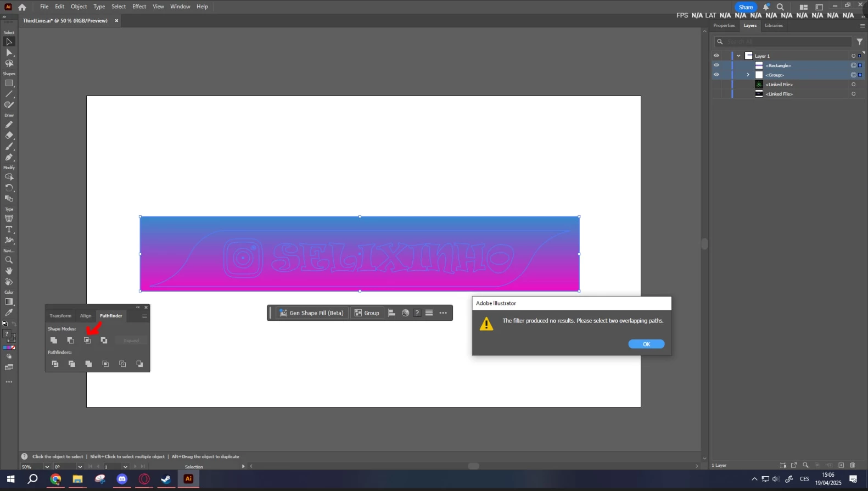
Task: Expand the <Group> sublayer chevron
Action: pyautogui.click(x=748, y=75)
